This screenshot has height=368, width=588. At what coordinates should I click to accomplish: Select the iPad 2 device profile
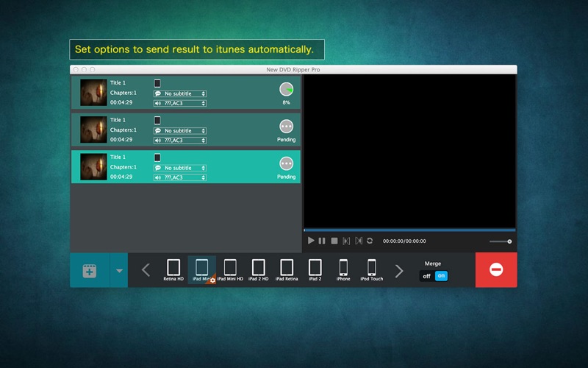click(315, 270)
